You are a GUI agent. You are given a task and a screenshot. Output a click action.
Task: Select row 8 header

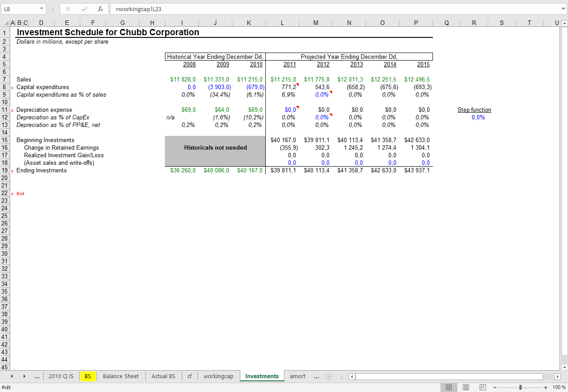(4, 87)
